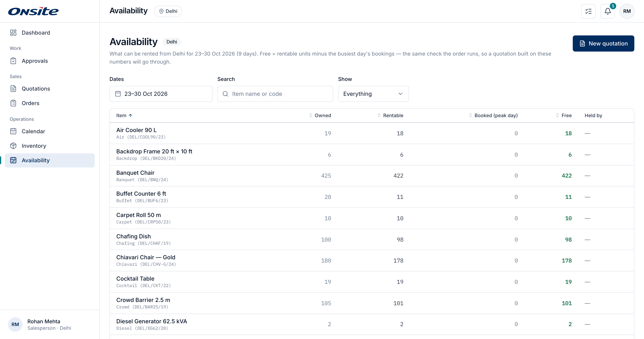Image resolution: width=644 pixels, height=339 pixels.
Task: Click the Delhi badge beside Availability heading
Action: (x=172, y=42)
